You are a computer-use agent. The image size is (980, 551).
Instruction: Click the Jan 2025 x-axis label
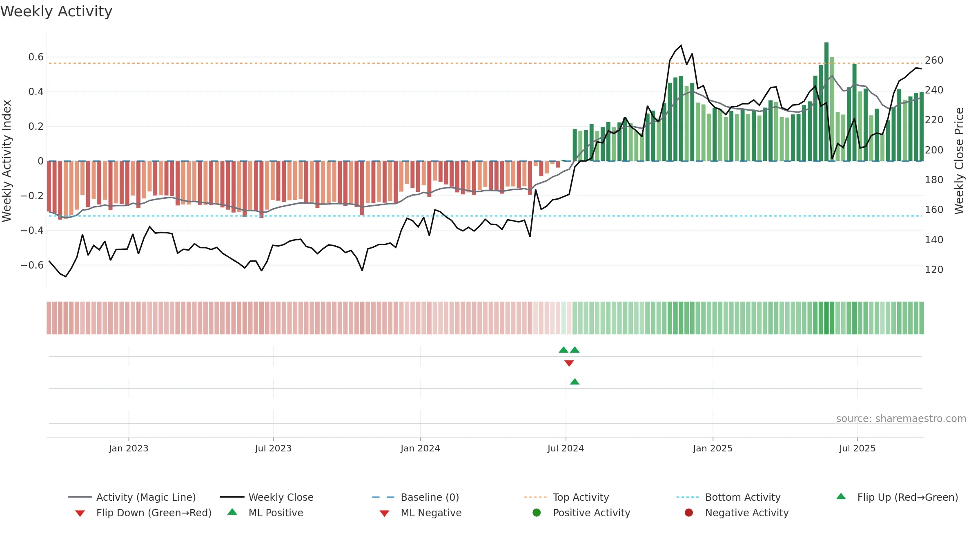pyautogui.click(x=713, y=449)
